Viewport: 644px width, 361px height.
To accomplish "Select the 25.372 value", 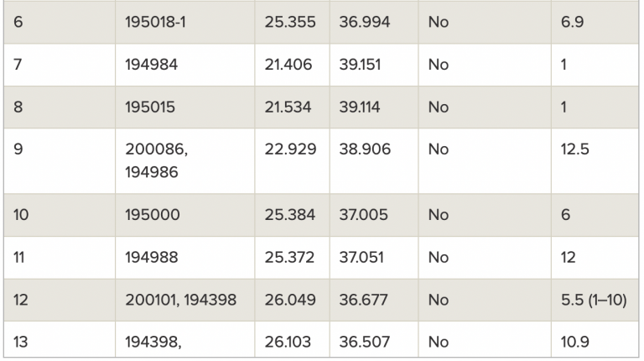I will coord(289,258).
